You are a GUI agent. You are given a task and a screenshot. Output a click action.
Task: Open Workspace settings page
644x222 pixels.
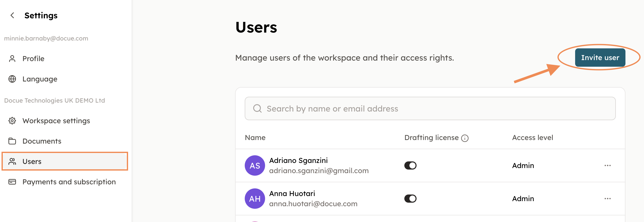point(56,121)
